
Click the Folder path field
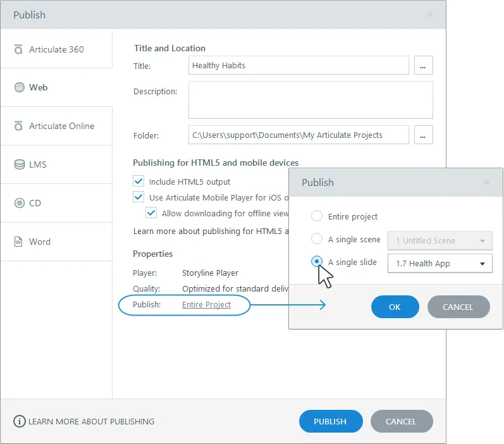(298, 135)
